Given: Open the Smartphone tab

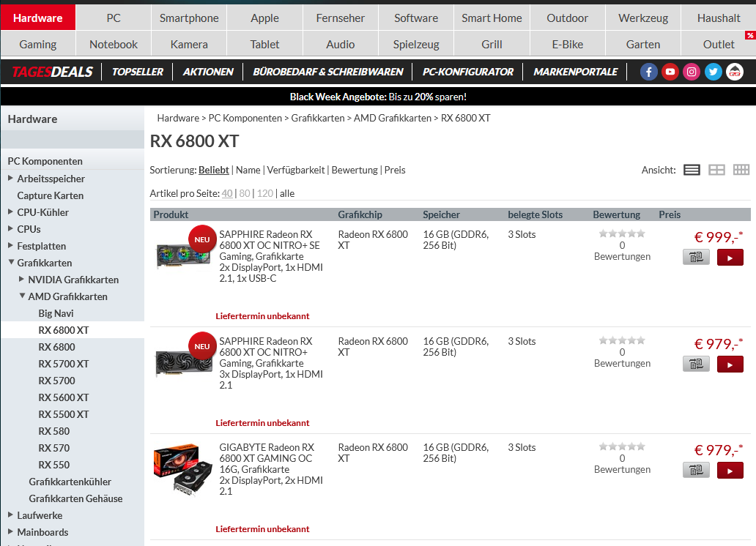Looking at the screenshot, I should click(x=189, y=18).
